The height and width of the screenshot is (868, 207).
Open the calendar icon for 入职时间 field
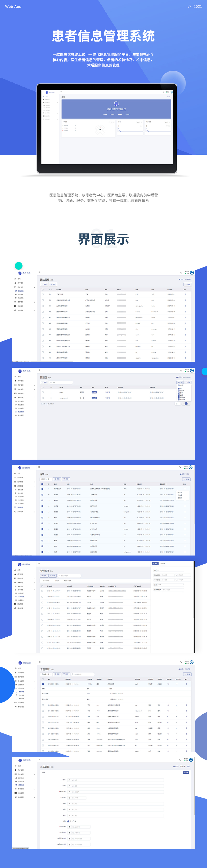click(x=70, y=833)
